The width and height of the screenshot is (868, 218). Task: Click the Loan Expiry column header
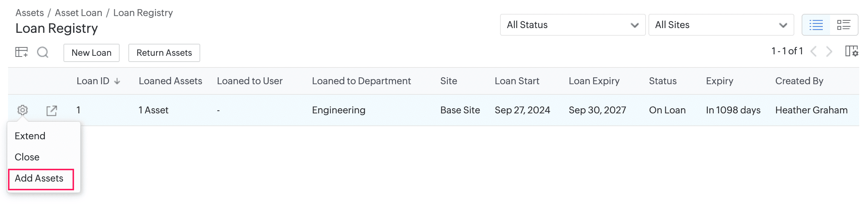coord(594,81)
